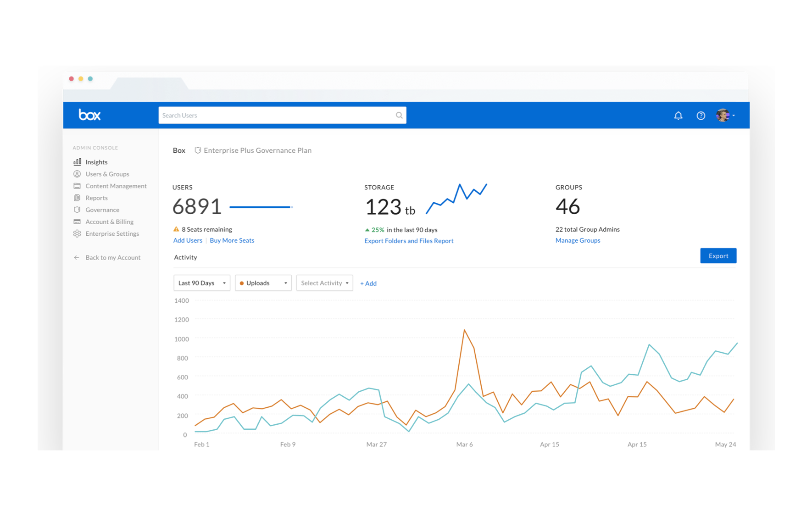This screenshot has width=812, height=516.
Task: Click the Export button for activity
Action: (x=718, y=255)
